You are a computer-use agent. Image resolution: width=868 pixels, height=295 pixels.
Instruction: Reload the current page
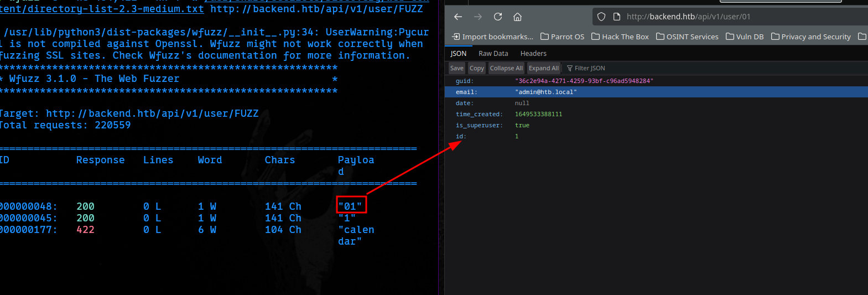tap(498, 17)
